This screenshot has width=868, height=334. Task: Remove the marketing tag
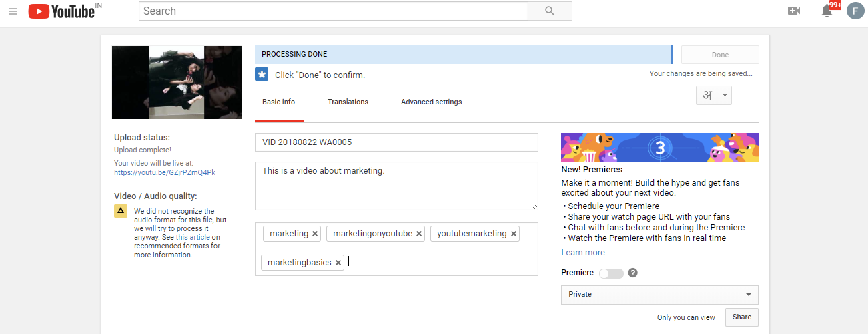pyautogui.click(x=315, y=234)
